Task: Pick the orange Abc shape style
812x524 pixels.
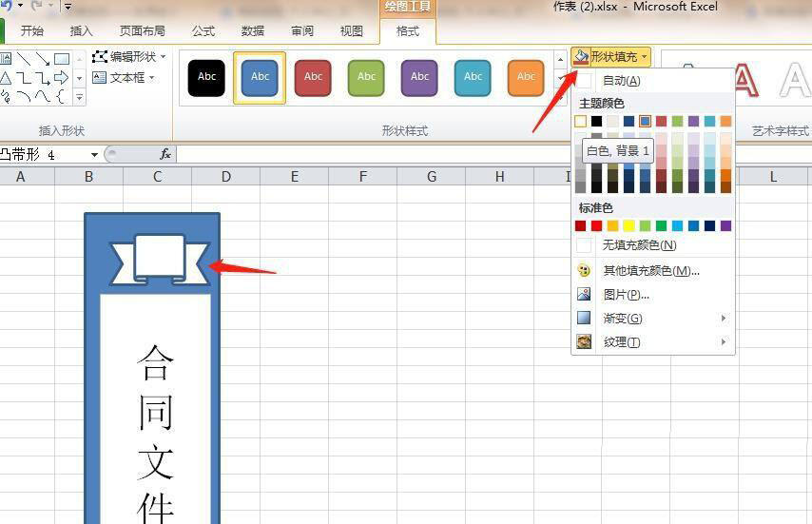Action: 526,77
